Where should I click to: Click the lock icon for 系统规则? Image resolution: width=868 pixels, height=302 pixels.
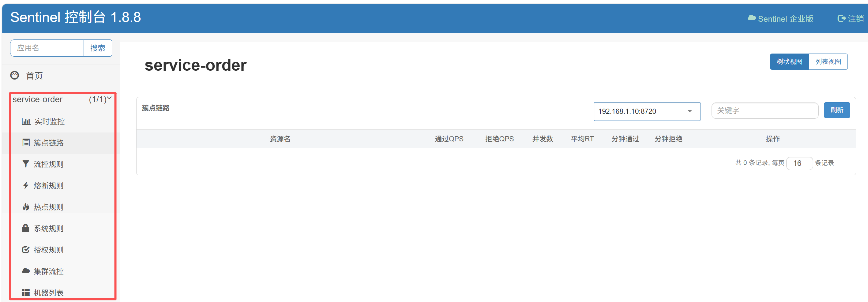click(26, 228)
